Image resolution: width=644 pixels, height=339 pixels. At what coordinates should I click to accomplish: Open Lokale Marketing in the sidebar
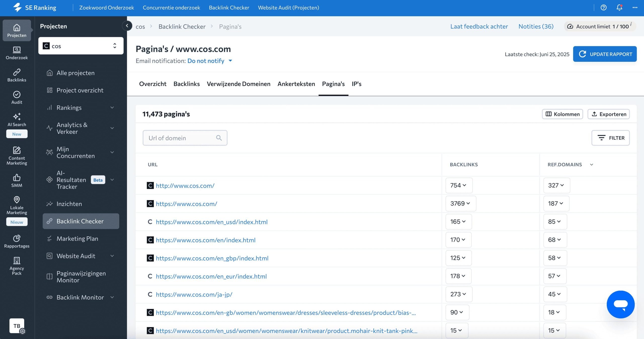pyautogui.click(x=17, y=205)
